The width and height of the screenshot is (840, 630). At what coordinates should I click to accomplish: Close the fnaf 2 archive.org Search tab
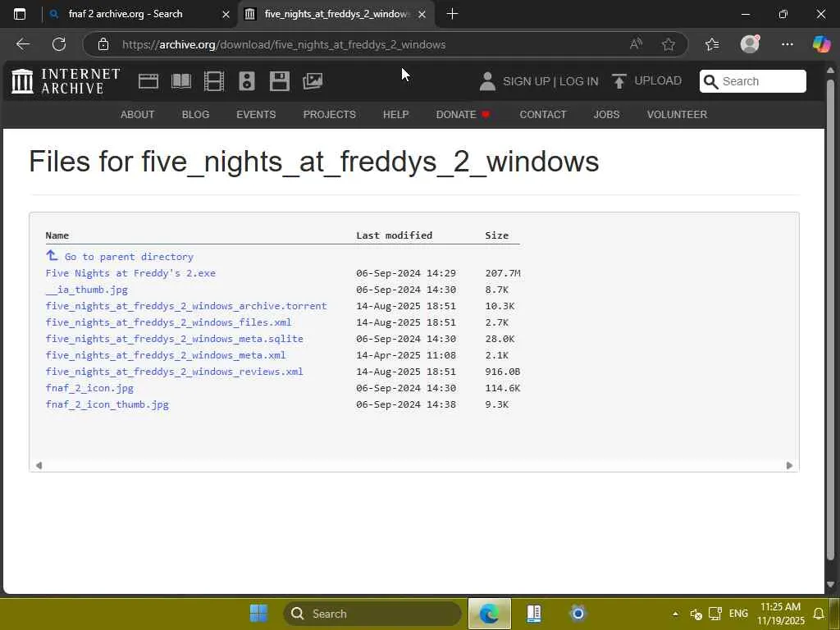point(226,15)
